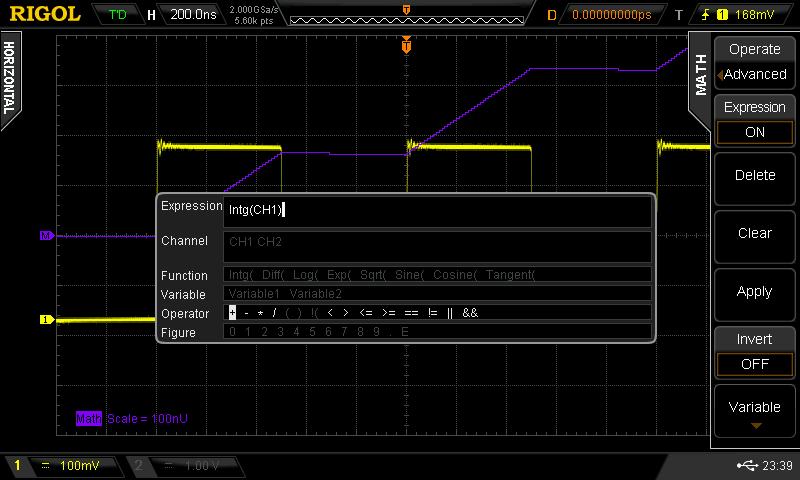
Task: Click the Expression field containing Intg(CH1)
Action: point(437,210)
